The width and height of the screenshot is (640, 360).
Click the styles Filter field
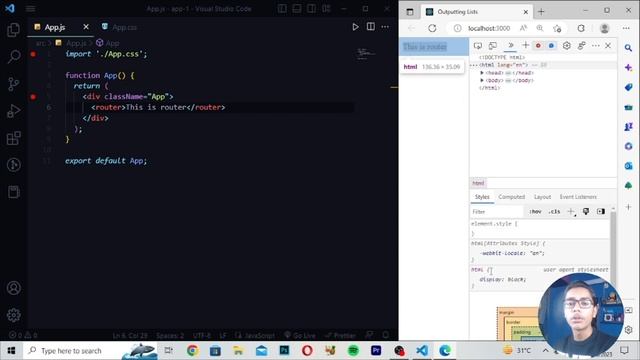pos(497,212)
